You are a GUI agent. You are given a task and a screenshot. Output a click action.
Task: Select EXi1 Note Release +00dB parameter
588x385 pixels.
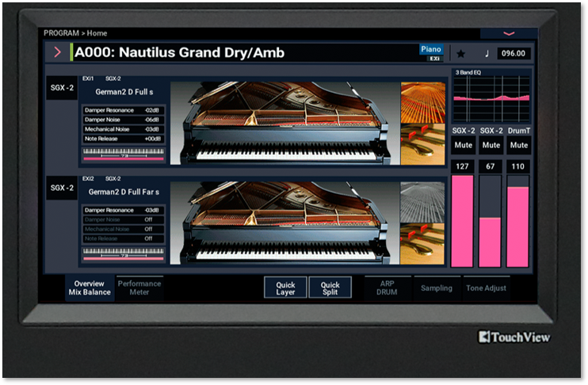pos(123,139)
